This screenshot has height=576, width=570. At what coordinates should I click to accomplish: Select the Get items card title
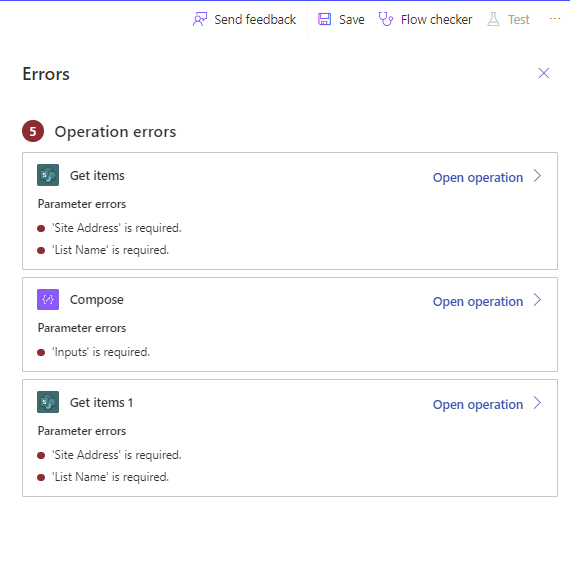(97, 176)
